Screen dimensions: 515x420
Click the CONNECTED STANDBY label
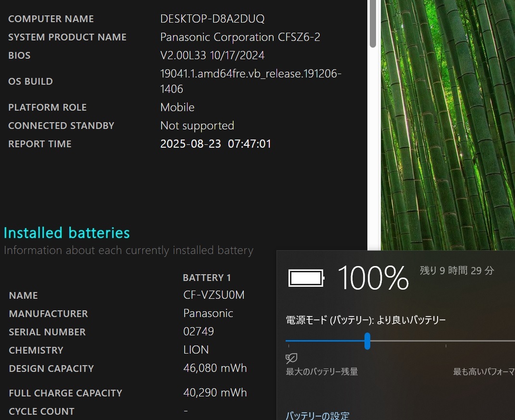pos(61,126)
